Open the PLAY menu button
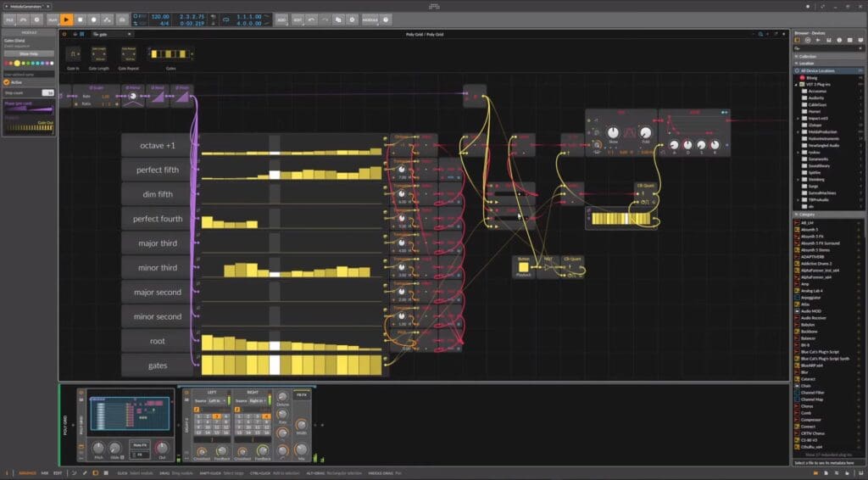The height and width of the screenshot is (480, 868). click(53, 20)
